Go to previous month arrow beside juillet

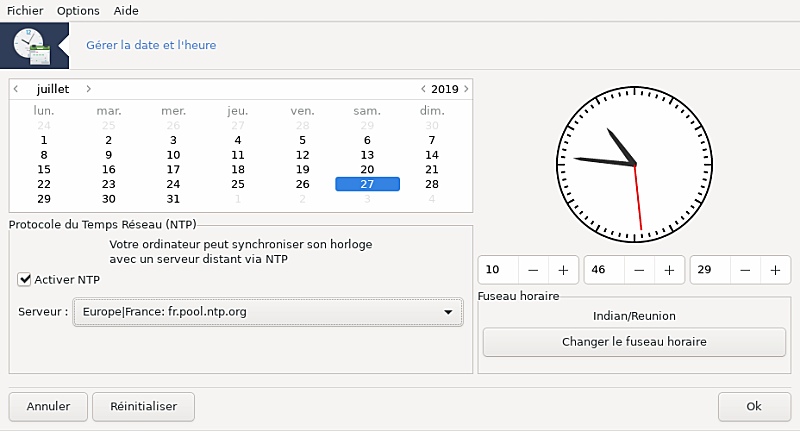tap(16, 89)
